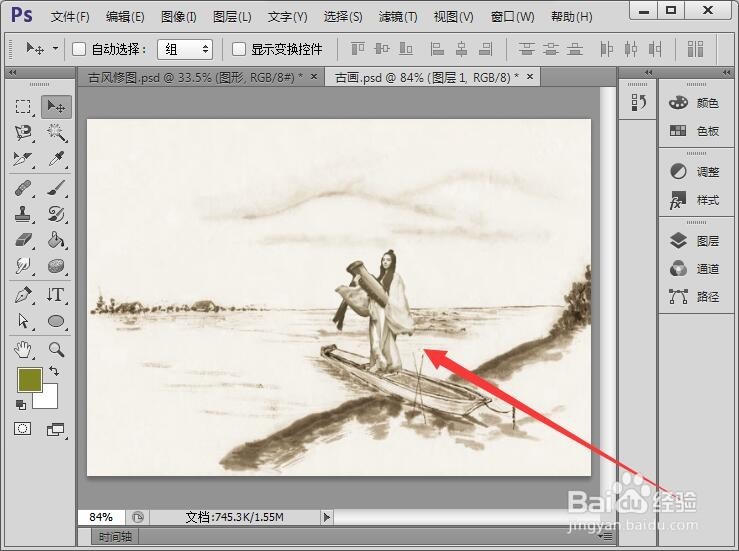Click the 84% zoom level field
This screenshot has height=551, width=739.
tap(101, 517)
